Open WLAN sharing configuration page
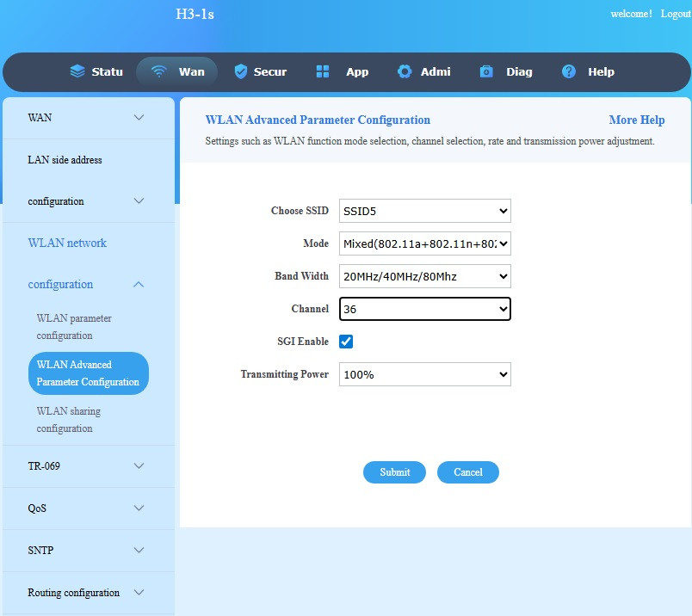The height and width of the screenshot is (616, 692). 68,420
